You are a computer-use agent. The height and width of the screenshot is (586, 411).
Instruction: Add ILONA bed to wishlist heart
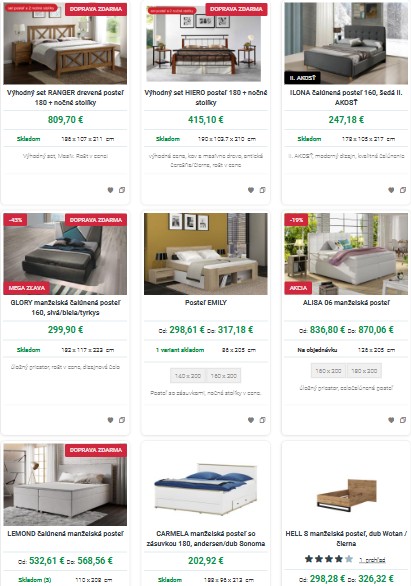pyautogui.click(x=391, y=190)
